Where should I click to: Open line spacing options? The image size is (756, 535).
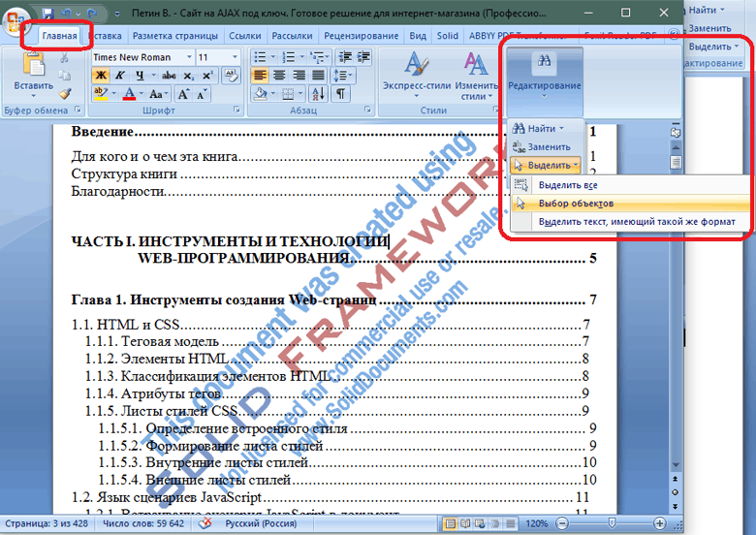[x=343, y=76]
